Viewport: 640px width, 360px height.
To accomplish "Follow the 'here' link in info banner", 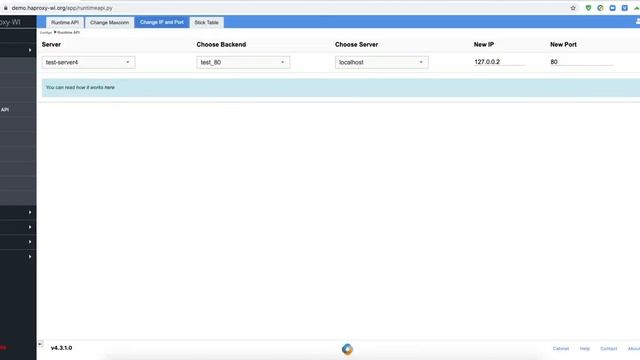I will tap(109, 87).
